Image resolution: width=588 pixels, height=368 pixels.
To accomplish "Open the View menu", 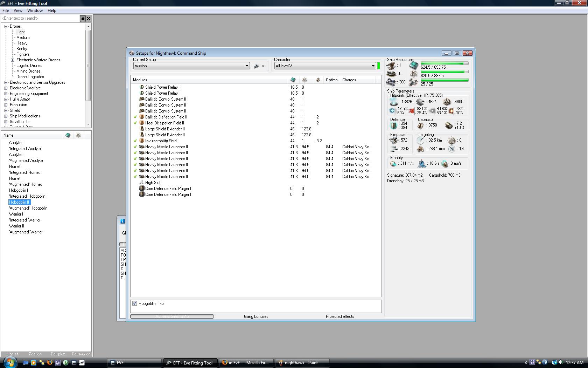I will pyautogui.click(x=18, y=11).
